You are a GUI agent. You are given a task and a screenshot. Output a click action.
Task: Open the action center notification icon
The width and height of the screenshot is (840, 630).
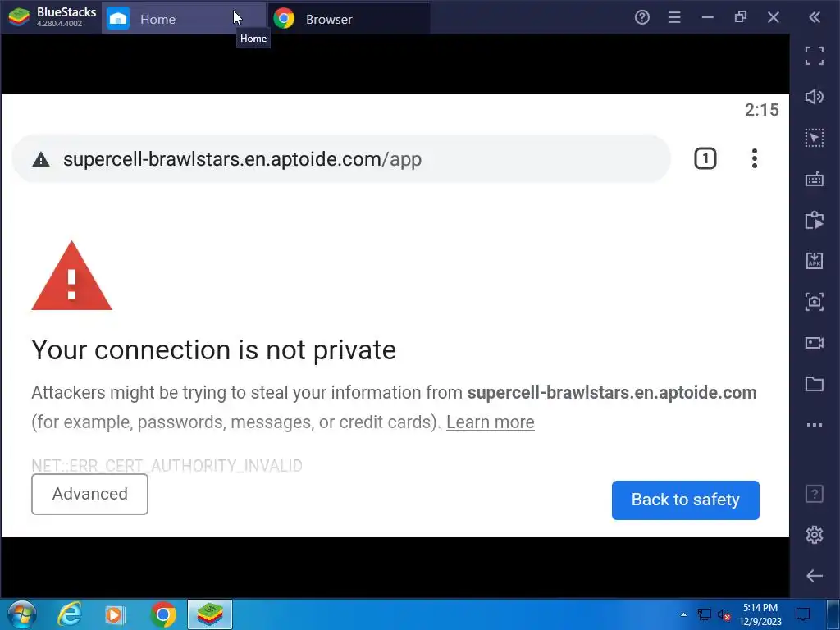(x=802, y=614)
